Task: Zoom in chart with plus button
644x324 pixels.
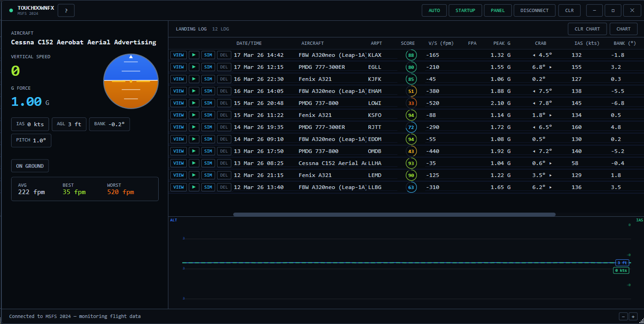Action: pos(633,317)
